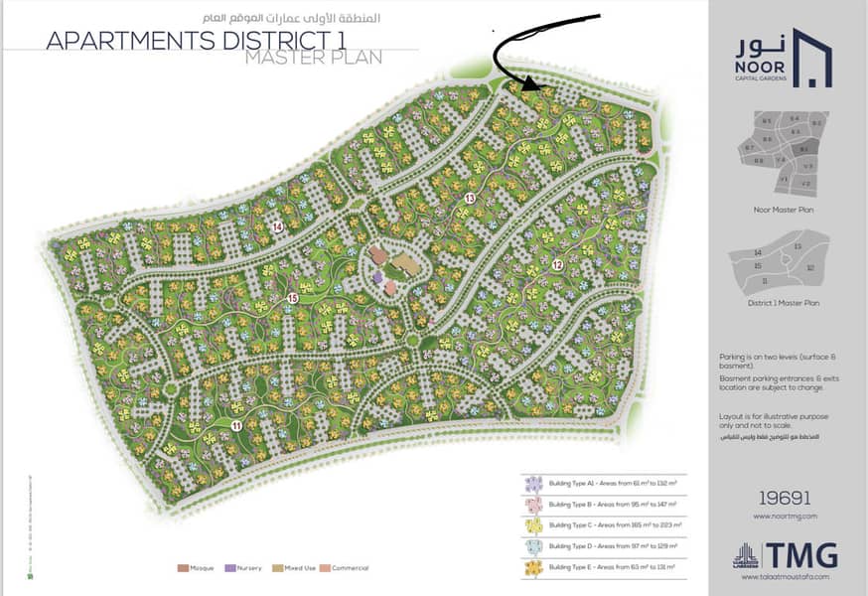Click zone marker 12 on the map

557,265
